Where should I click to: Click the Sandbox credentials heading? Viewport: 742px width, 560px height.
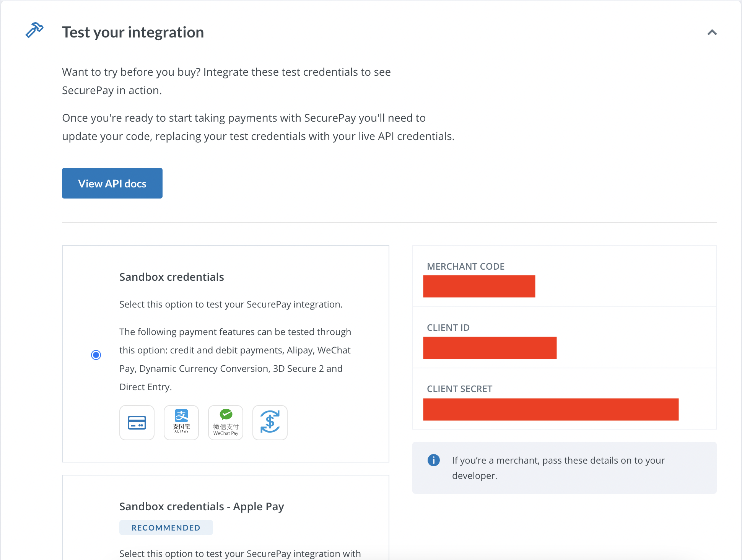[172, 277]
